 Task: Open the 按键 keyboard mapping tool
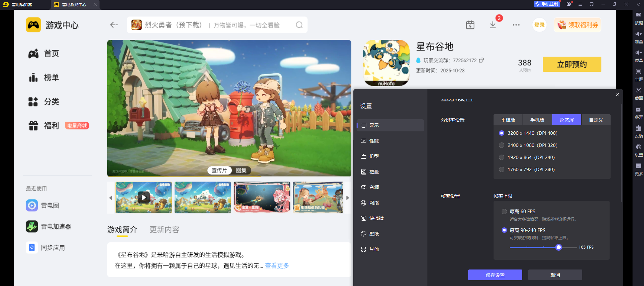tap(639, 18)
